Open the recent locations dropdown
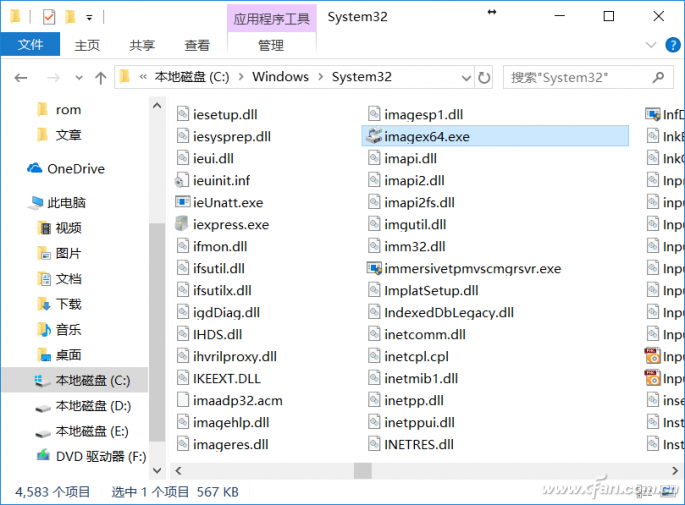This screenshot has width=685, height=505. click(79, 78)
